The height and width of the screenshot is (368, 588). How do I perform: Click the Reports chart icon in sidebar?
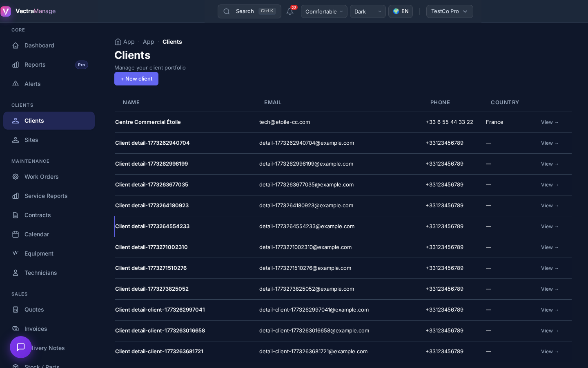click(16, 65)
